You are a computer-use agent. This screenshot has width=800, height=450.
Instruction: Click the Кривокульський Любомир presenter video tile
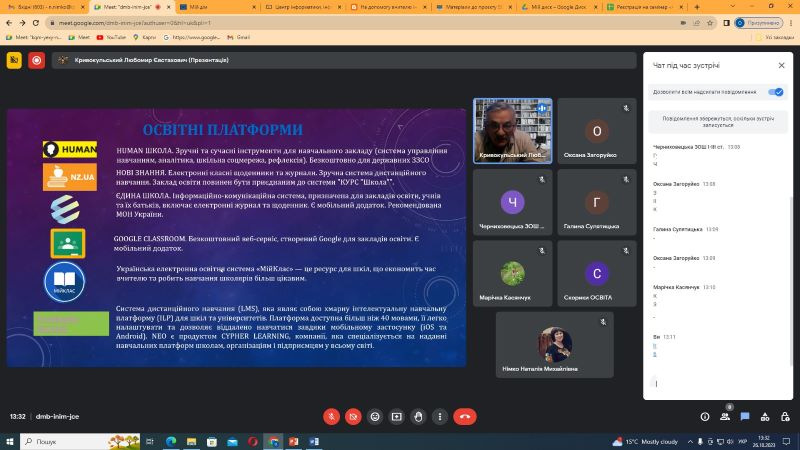tap(513, 131)
